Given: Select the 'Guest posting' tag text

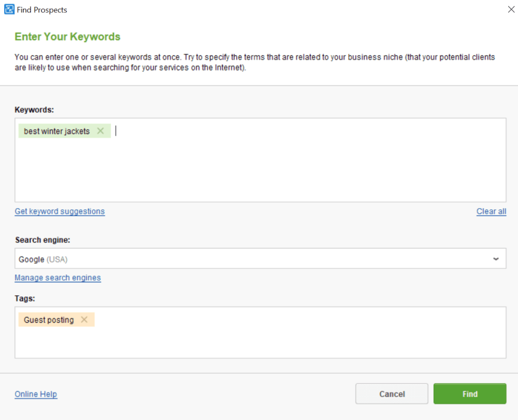Looking at the screenshot, I should (49, 320).
